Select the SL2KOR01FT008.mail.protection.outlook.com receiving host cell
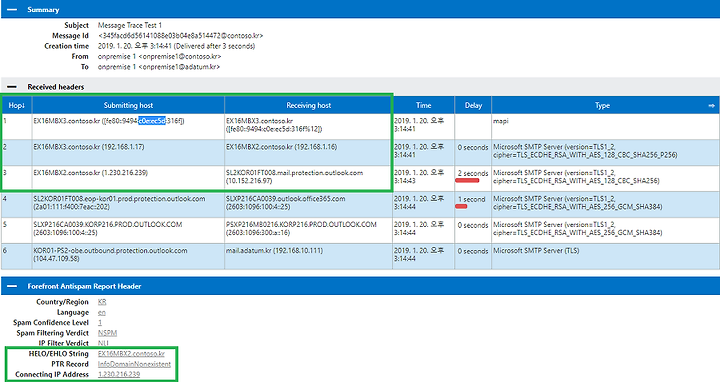The height and width of the screenshot is (382, 720). click(308, 179)
